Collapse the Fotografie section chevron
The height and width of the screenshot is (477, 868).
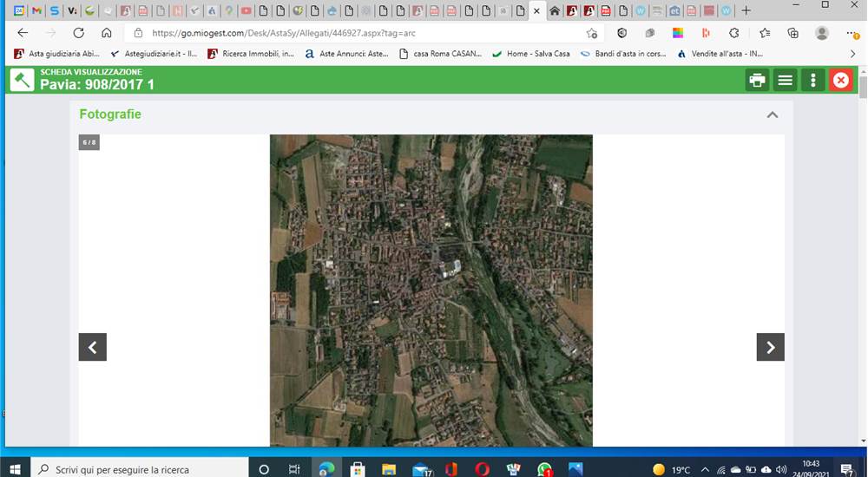click(x=773, y=114)
